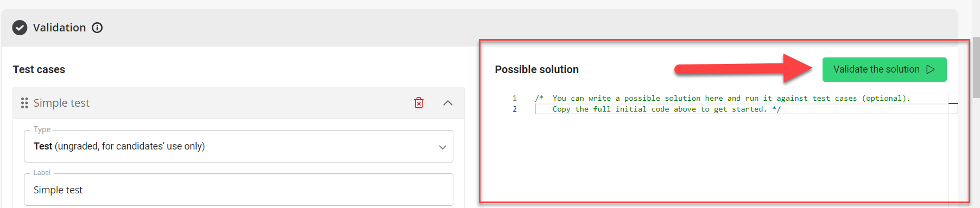This screenshot has width=980, height=208.
Task: Click the code comment on line 1
Action: 722,98
